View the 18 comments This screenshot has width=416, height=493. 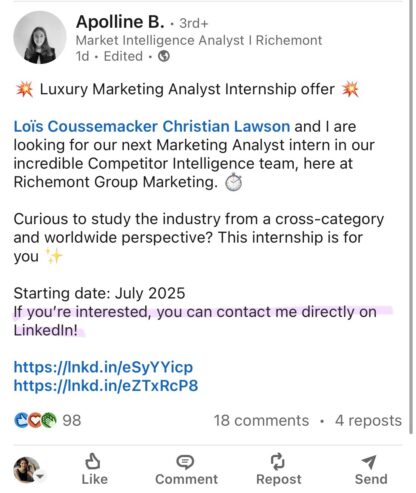261,421
